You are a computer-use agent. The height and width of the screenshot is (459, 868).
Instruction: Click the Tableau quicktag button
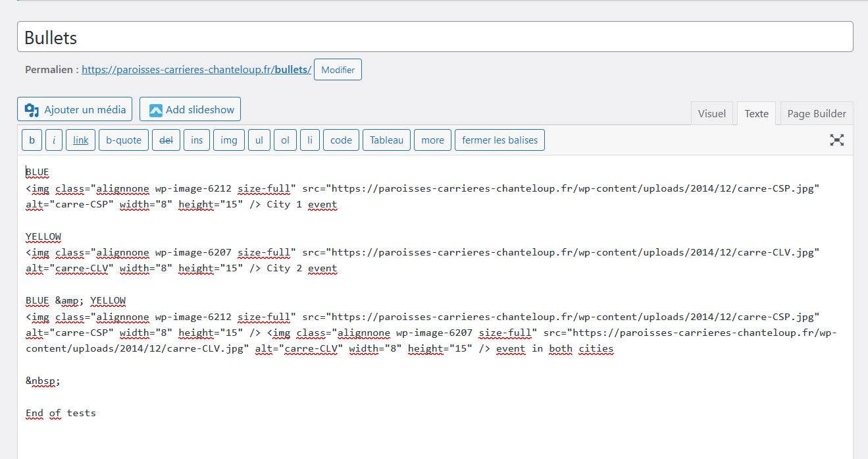[x=387, y=140]
